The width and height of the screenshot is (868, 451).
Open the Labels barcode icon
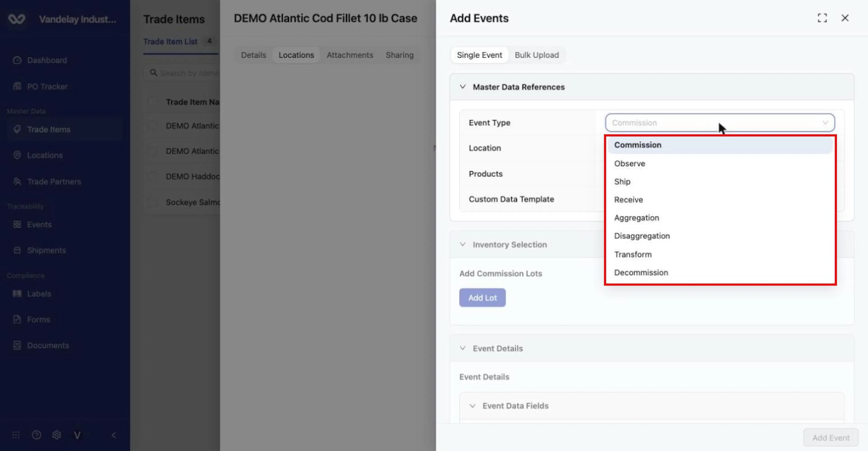click(x=17, y=294)
